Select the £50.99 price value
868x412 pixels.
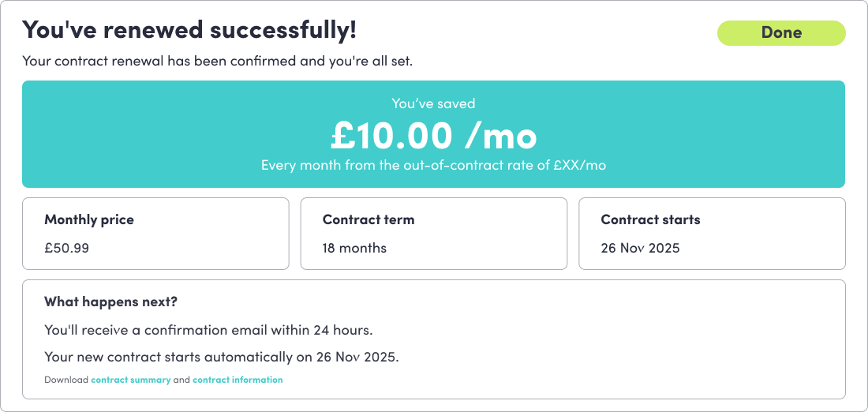(x=67, y=248)
